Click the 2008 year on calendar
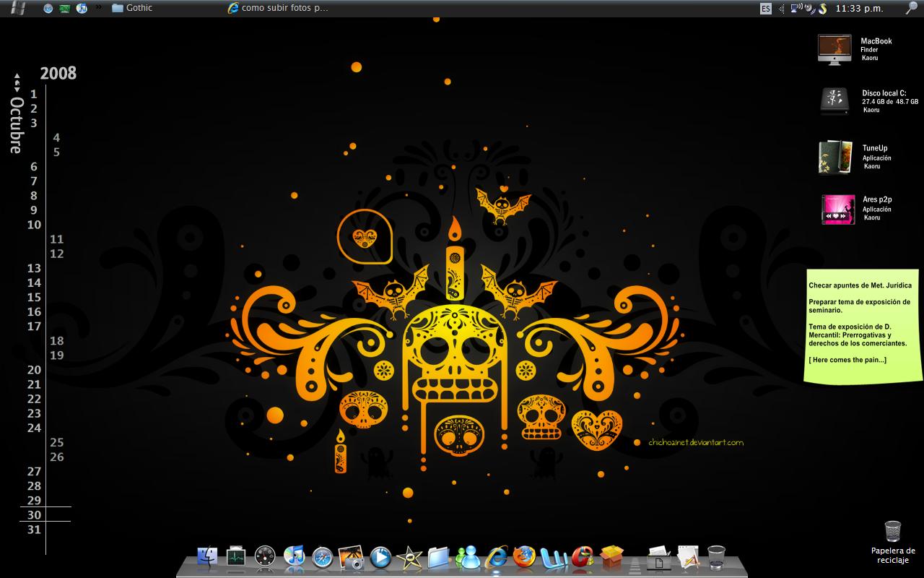 pyautogui.click(x=58, y=73)
